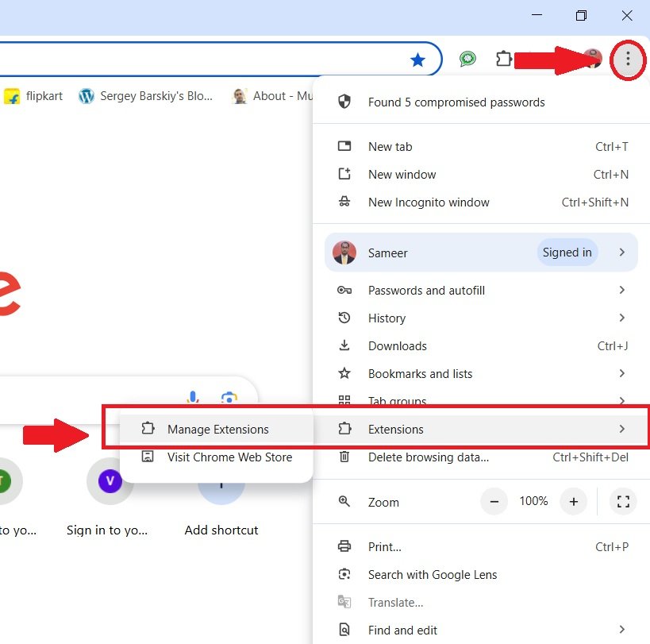This screenshot has height=644, width=650.
Task: Open a New Incognito window
Action: point(429,202)
